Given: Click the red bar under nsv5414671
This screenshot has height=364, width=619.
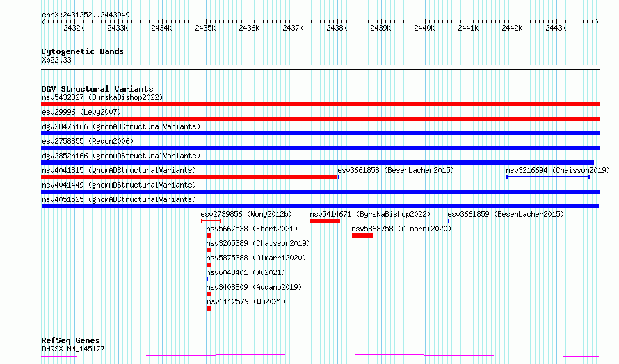Looking at the screenshot, I should [325, 221].
